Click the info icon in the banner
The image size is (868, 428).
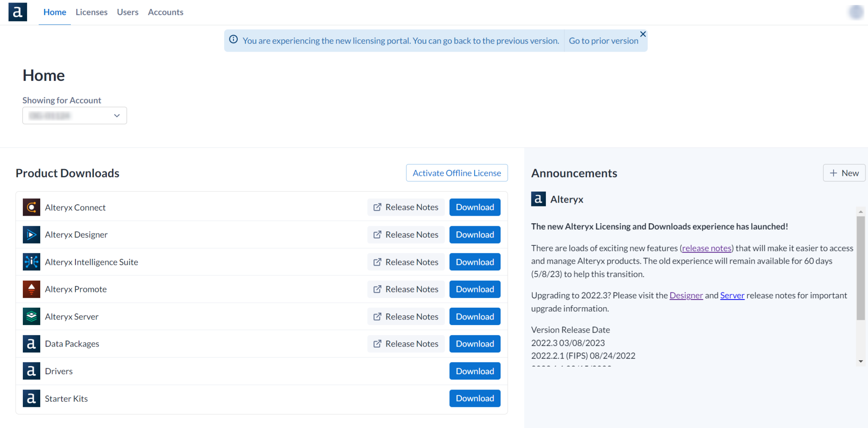234,40
